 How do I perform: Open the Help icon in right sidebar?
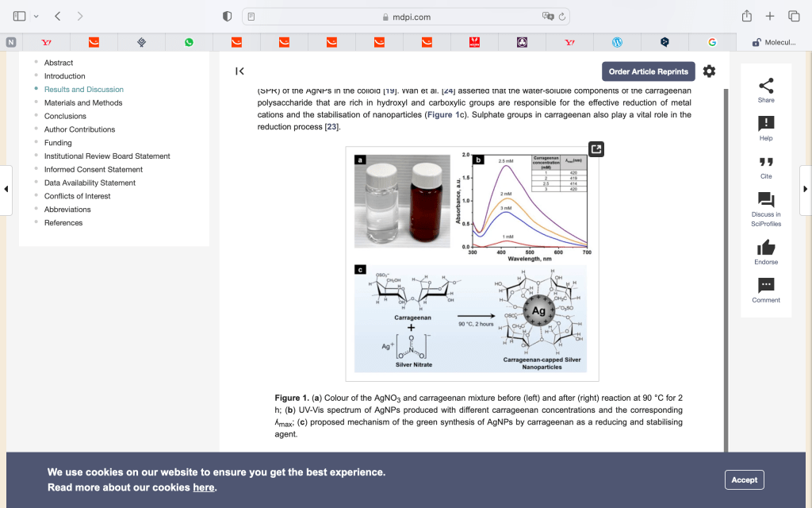tap(766, 124)
